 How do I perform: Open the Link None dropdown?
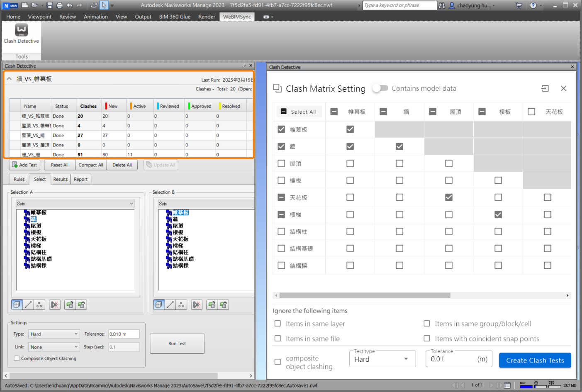[54, 347]
